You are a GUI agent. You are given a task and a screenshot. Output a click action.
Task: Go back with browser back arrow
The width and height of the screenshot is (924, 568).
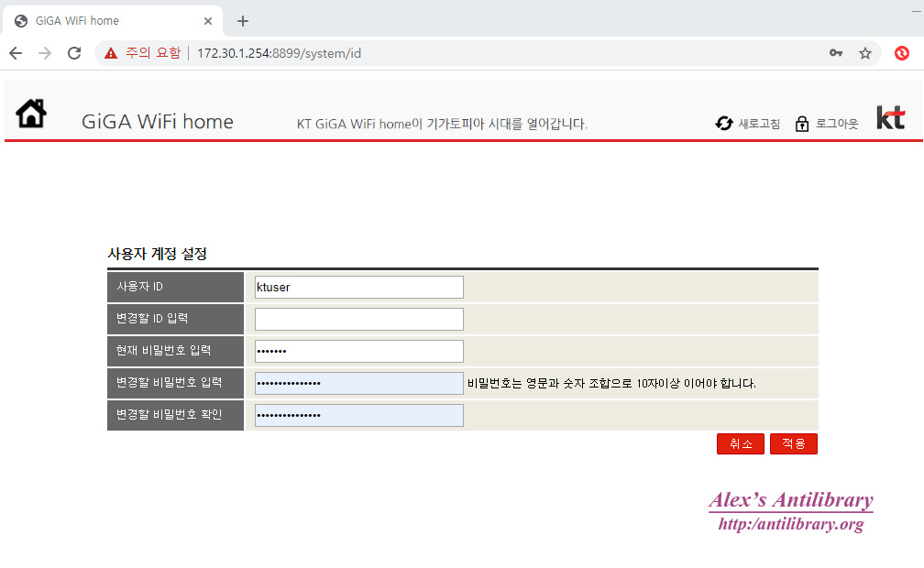[16, 53]
